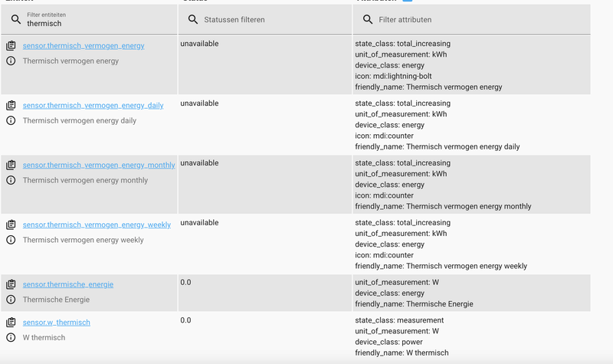
Task: Open info for Thermisch vermogen energy
Action: pos(11,61)
